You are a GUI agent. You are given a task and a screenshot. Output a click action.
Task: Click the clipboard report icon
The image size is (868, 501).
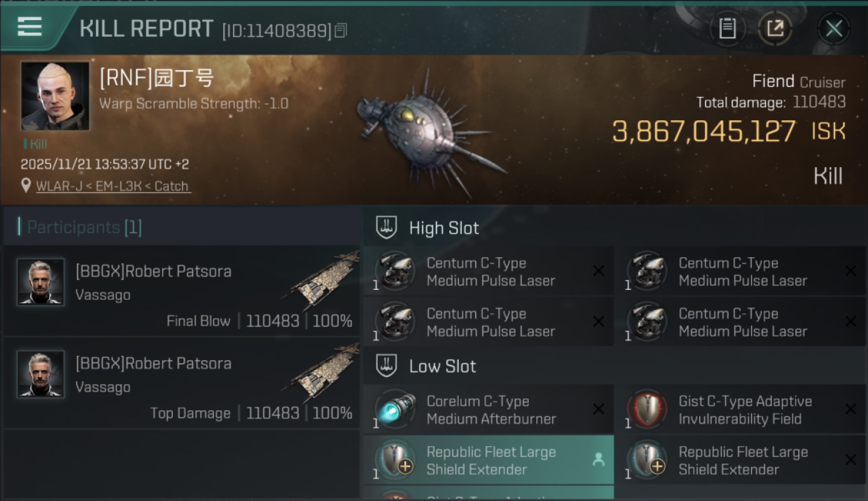click(x=727, y=28)
